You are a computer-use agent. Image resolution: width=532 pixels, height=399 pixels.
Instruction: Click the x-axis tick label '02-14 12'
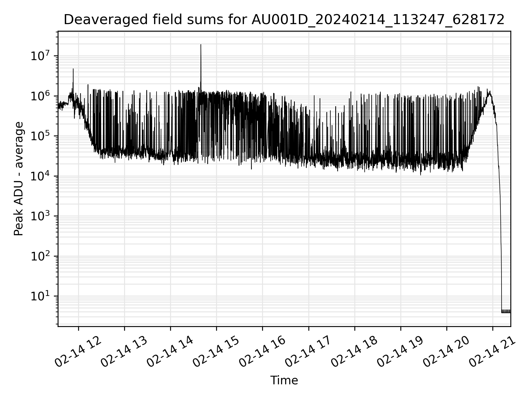pos(78,352)
